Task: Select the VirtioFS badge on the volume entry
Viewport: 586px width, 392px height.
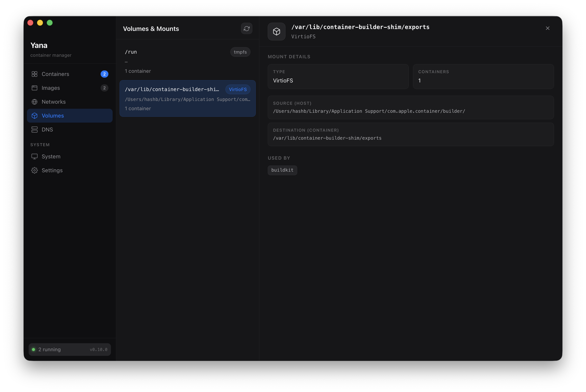Action: click(237, 89)
